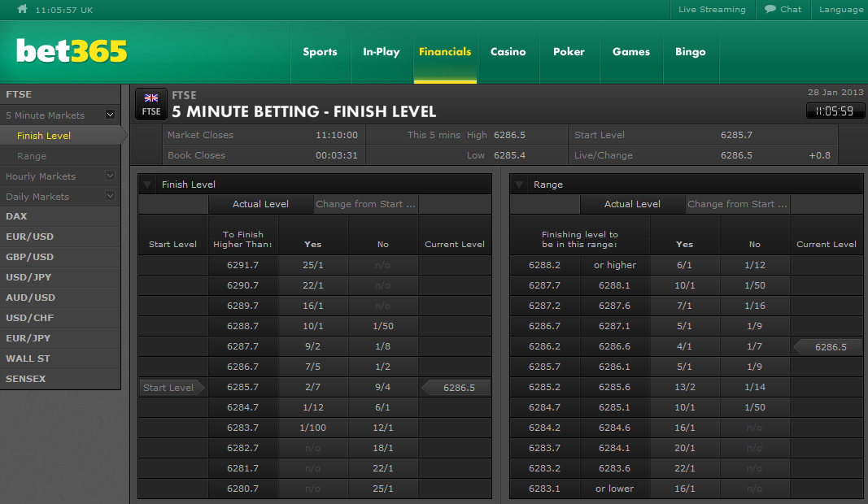Bet Yes at 7/1 for range 6287.2-6287.6
Viewport: 868px width, 504px height.
point(685,306)
